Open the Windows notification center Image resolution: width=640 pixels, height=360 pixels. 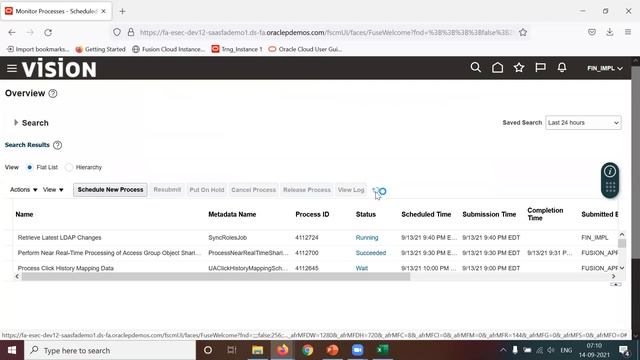tap(624, 350)
